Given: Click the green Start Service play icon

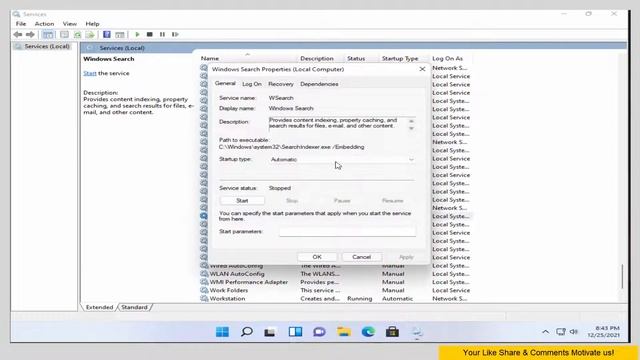Looking at the screenshot, I should [x=138, y=35].
